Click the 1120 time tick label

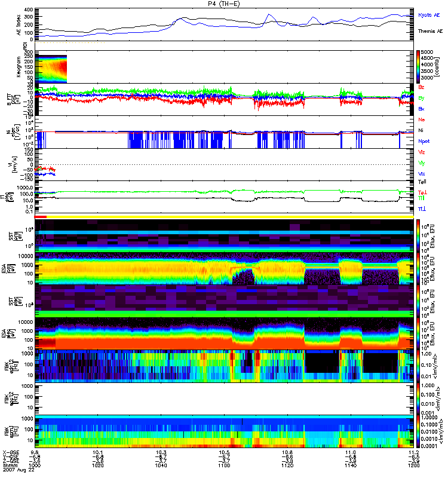pyautogui.click(x=287, y=465)
